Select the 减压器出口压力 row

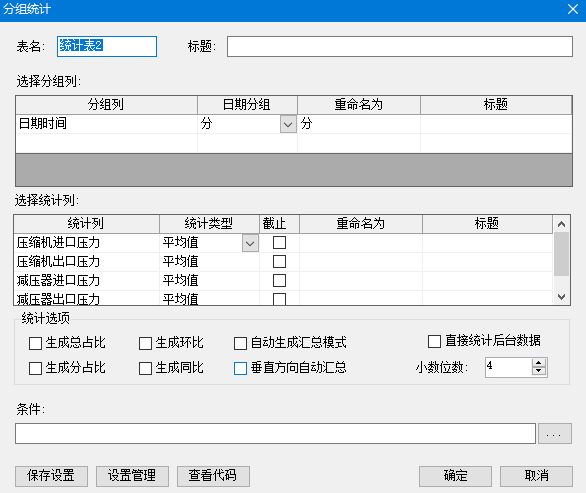pyautogui.click(x=87, y=298)
